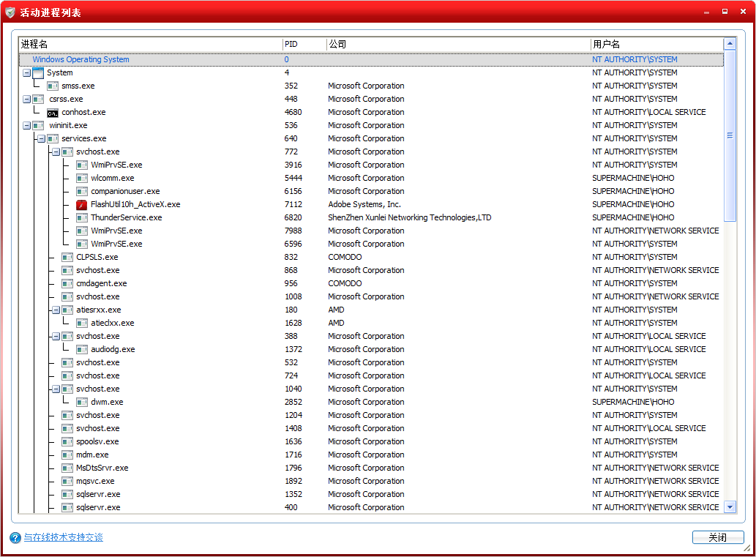Click AMD company for atieclxx.exe
This screenshot has width=756, height=557.
coord(336,323)
